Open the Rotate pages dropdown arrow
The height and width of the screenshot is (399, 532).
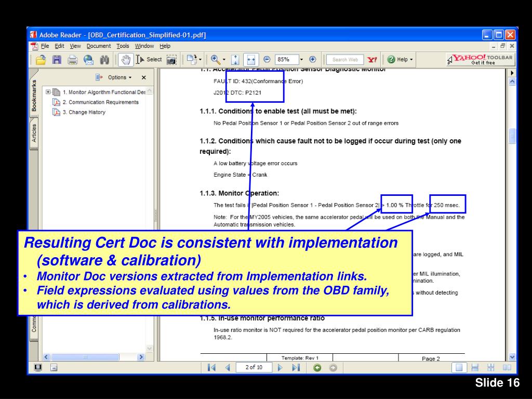coord(200,60)
